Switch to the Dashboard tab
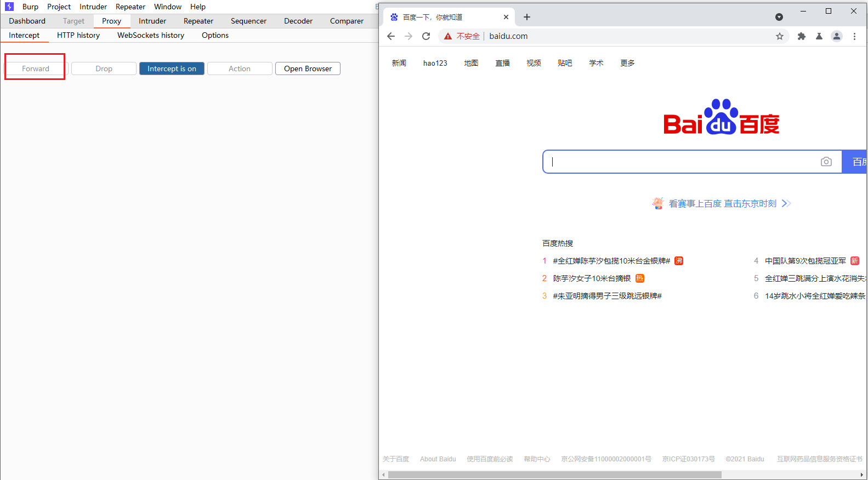868x480 pixels. pyautogui.click(x=27, y=21)
